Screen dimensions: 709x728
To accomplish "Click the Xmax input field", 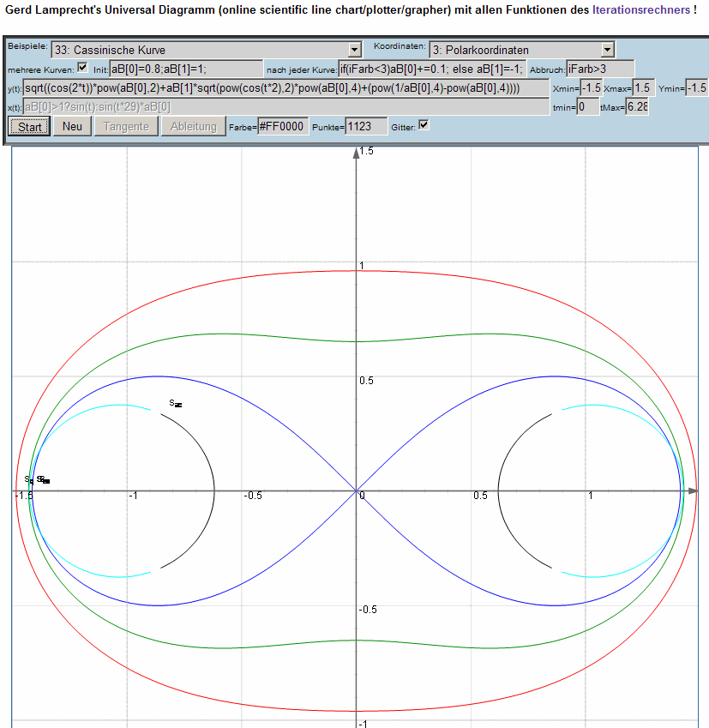I will click(644, 87).
